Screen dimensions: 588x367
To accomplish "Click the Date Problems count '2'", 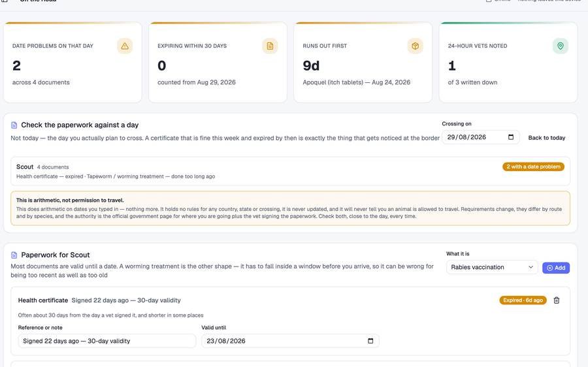I will click(x=16, y=65).
